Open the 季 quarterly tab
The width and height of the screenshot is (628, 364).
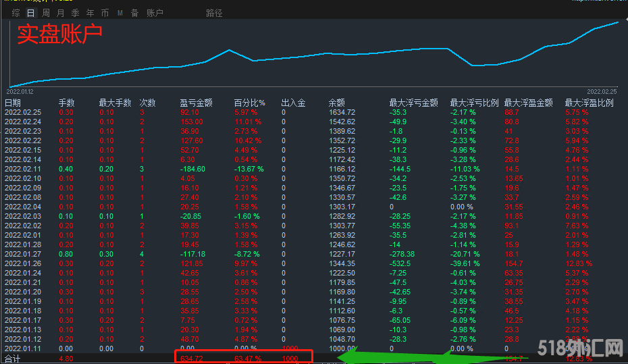(x=75, y=13)
